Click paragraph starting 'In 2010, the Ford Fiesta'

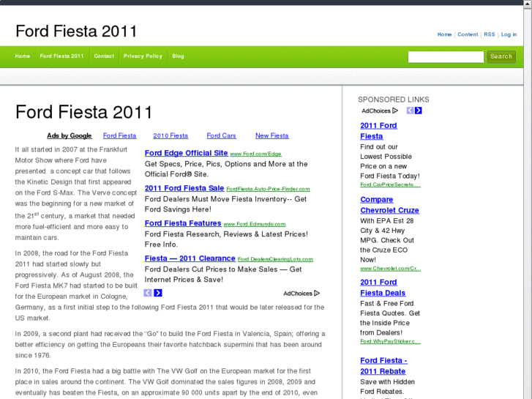point(166,381)
